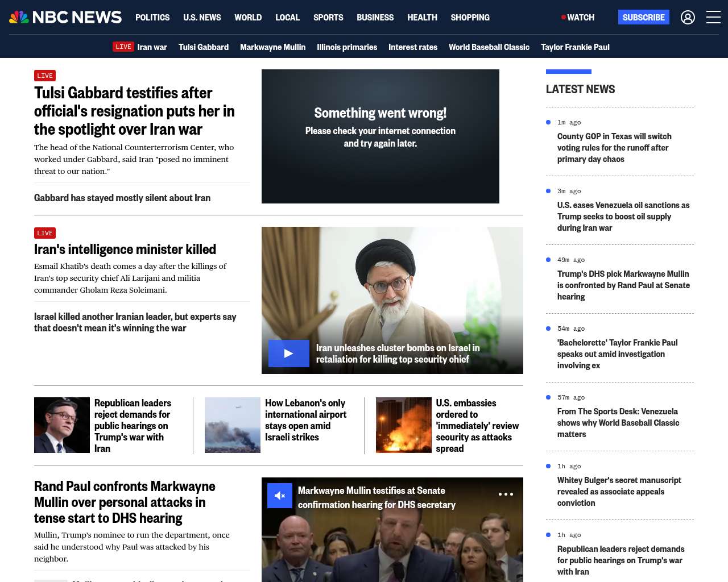Click the '57m ago' timestamp
The height and width of the screenshot is (582, 728).
571,397
